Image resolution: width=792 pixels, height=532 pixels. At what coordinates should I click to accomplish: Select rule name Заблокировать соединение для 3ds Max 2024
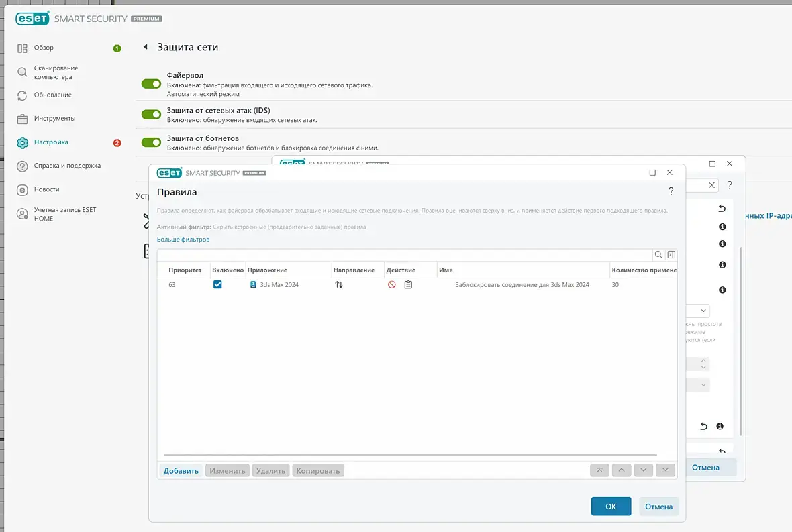click(x=522, y=284)
